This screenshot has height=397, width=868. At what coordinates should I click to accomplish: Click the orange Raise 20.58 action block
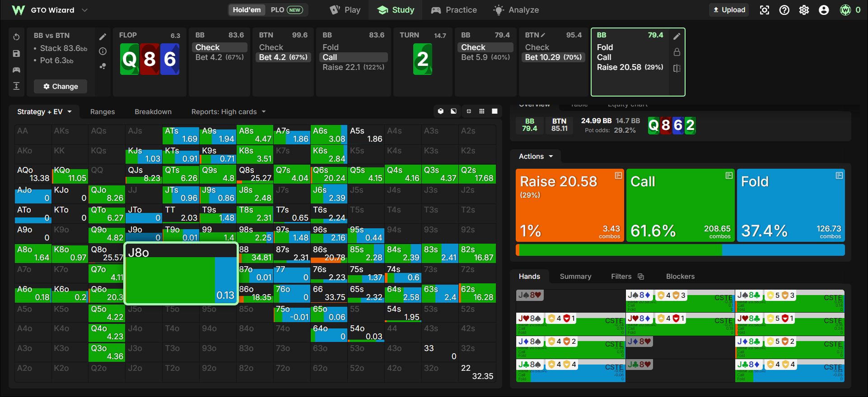tap(570, 205)
